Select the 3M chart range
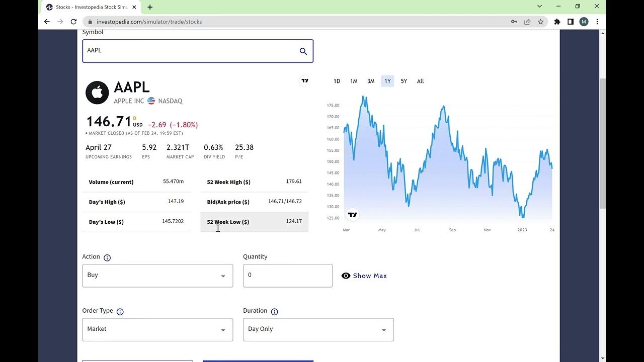The width and height of the screenshot is (644, 362). click(371, 81)
